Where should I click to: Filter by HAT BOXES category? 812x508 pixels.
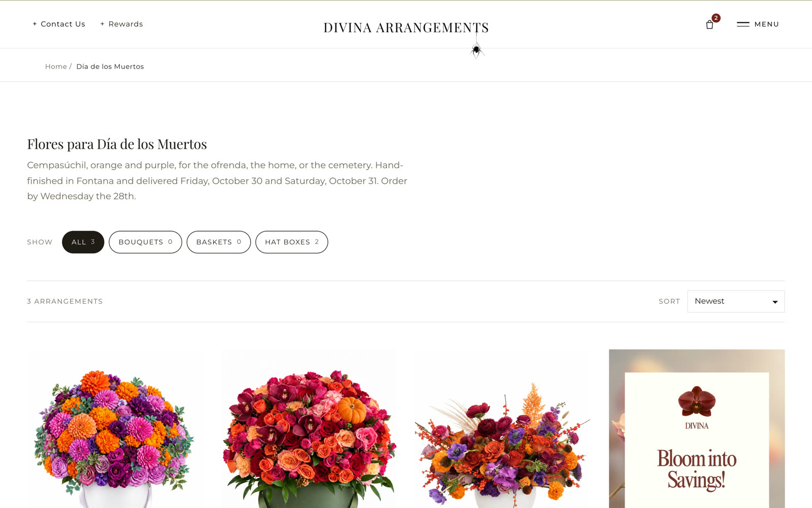point(292,242)
